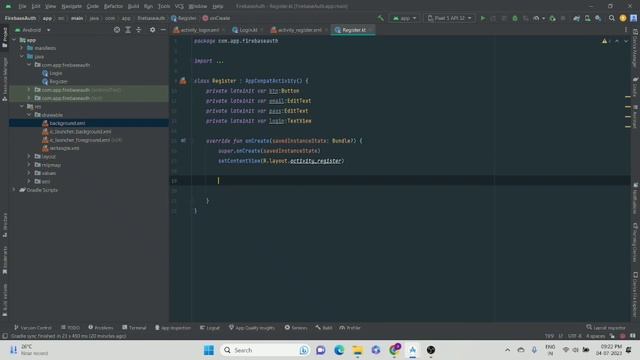The image size is (640, 360).
Task: Expand the Gradle Scripts node
Action: (14, 190)
